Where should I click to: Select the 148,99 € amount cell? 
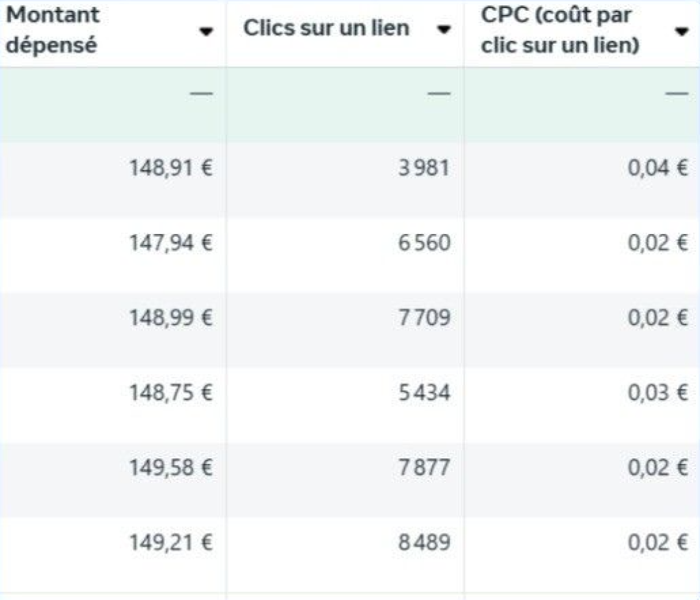[x=171, y=318]
